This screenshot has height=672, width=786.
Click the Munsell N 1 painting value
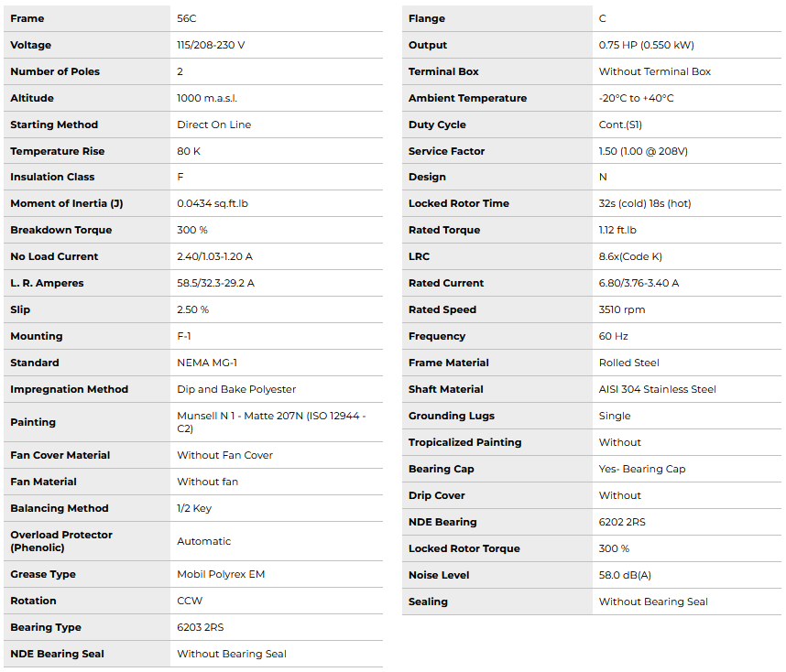click(271, 422)
